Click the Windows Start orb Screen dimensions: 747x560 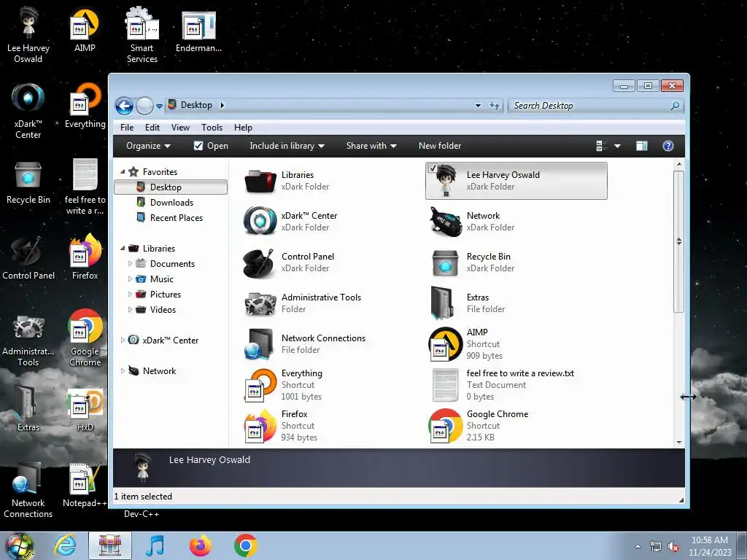tap(19, 546)
